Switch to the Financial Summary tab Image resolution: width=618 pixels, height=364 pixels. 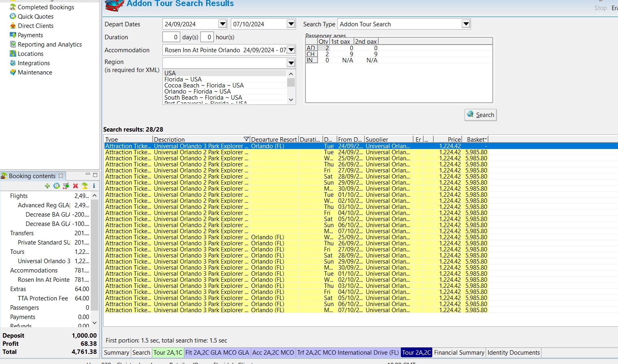point(459,353)
